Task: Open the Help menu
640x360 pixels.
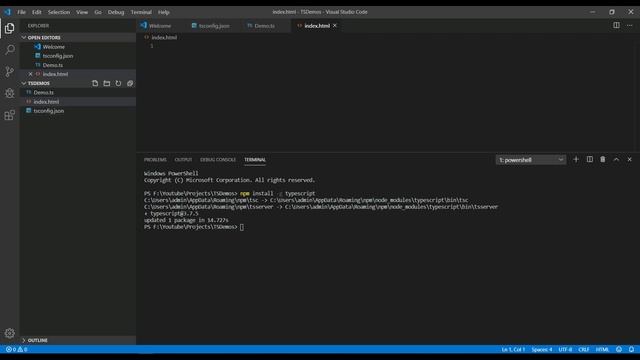Action: [x=164, y=12]
